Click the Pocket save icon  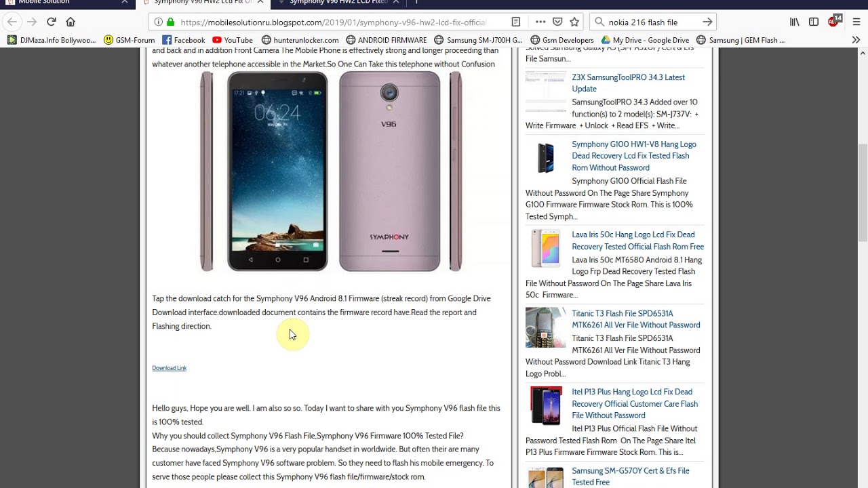[x=557, y=22]
